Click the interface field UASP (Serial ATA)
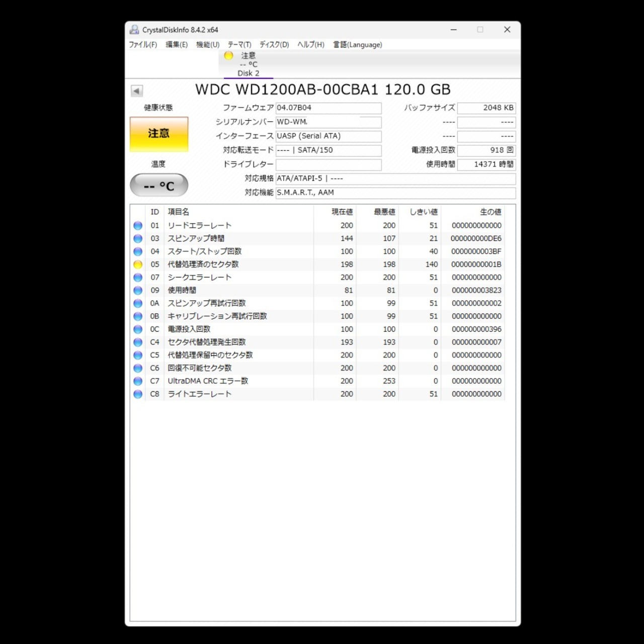This screenshot has width=644, height=644. (x=329, y=136)
